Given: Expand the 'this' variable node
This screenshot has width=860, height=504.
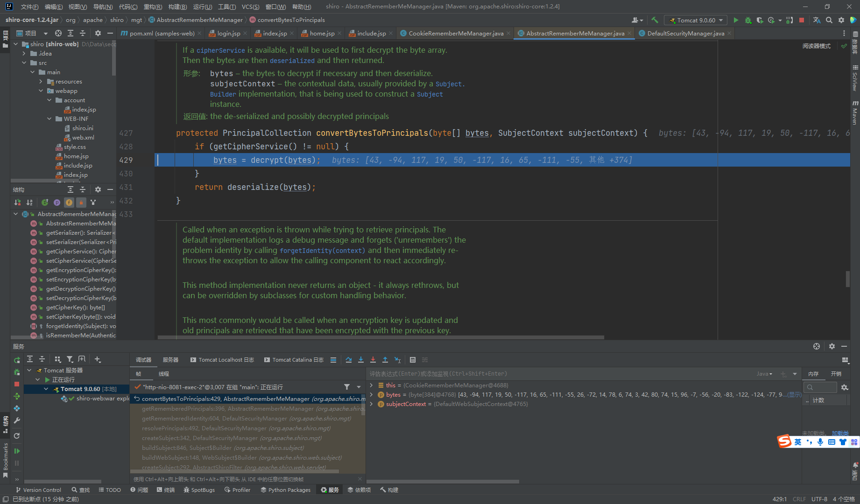Looking at the screenshot, I should (x=371, y=385).
